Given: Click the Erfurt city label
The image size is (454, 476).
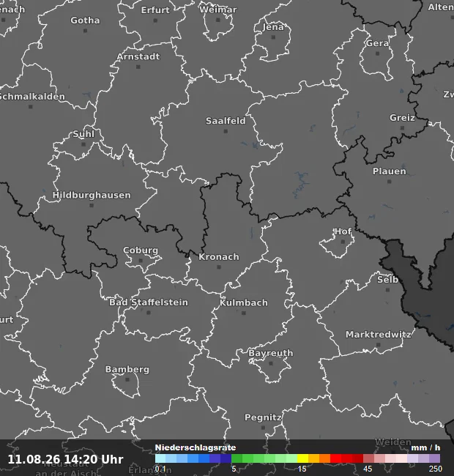Looking at the screenshot, I should (x=155, y=10).
